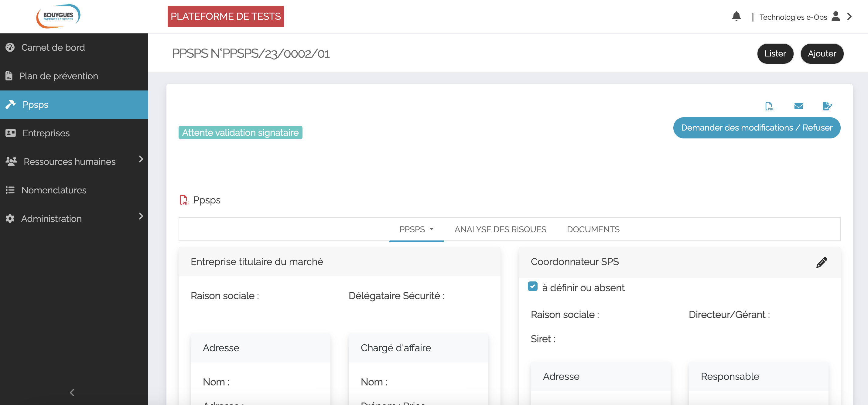
Task: Open the red Ppsps PDF file icon
Action: point(184,200)
